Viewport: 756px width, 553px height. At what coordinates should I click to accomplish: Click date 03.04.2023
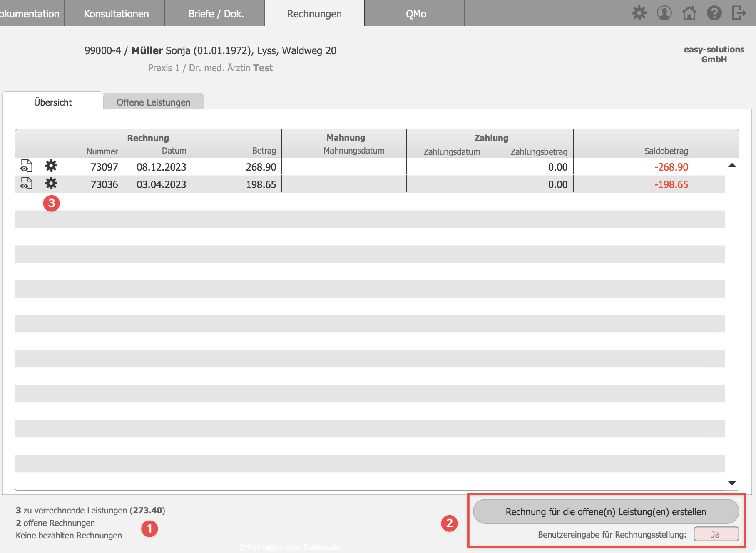tap(161, 184)
